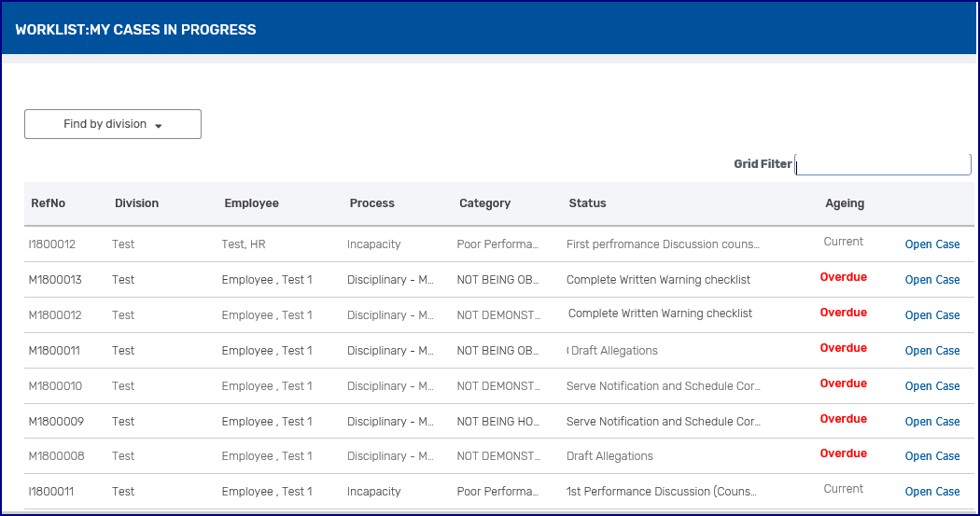The height and width of the screenshot is (516, 980).
Task: Sort by the RefNo column header
Action: [x=49, y=203]
